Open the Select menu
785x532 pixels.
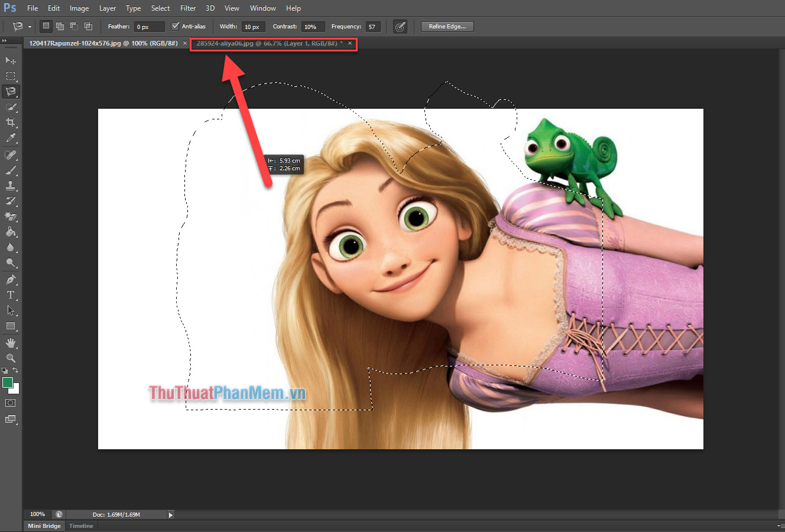click(x=160, y=8)
